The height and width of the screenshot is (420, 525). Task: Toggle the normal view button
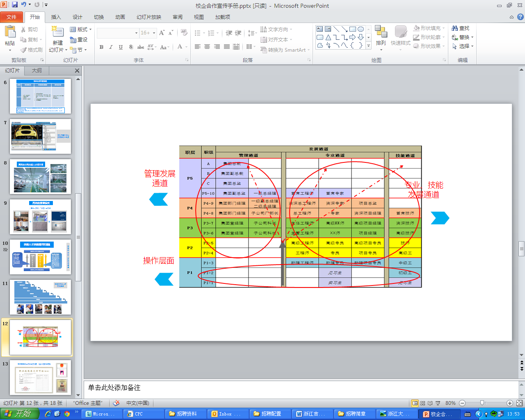tap(415, 403)
